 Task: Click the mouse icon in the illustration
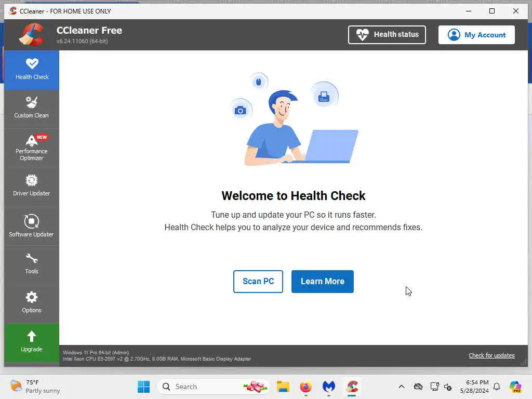pyautogui.click(x=259, y=82)
